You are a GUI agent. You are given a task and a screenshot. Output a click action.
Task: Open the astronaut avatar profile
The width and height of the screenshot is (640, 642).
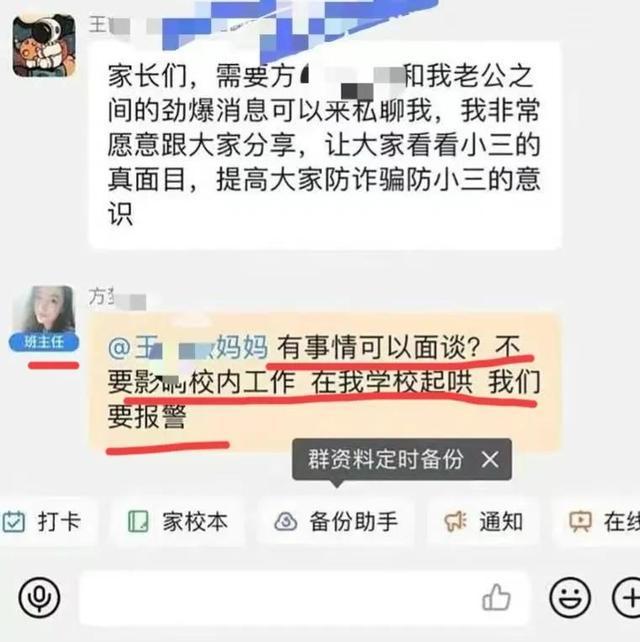pyautogui.click(x=44, y=45)
